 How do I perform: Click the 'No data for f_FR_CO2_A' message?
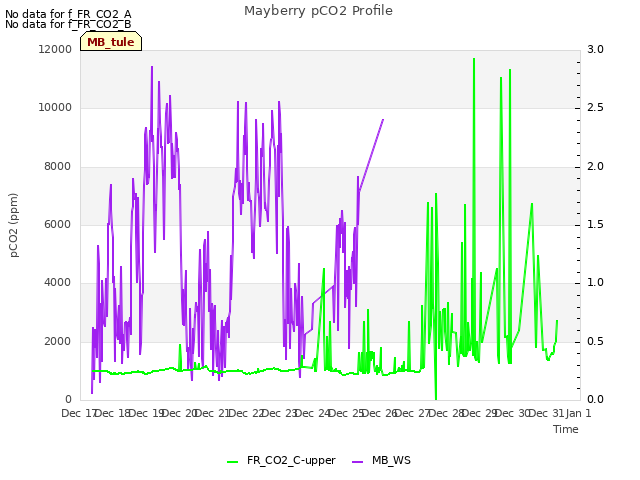(68, 14)
